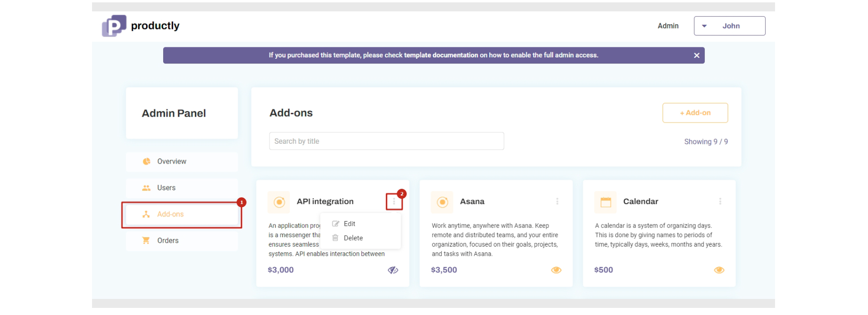The height and width of the screenshot is (315, 868).
Task: Toggle visibility eye on Asana card
Action: point(556,270)
